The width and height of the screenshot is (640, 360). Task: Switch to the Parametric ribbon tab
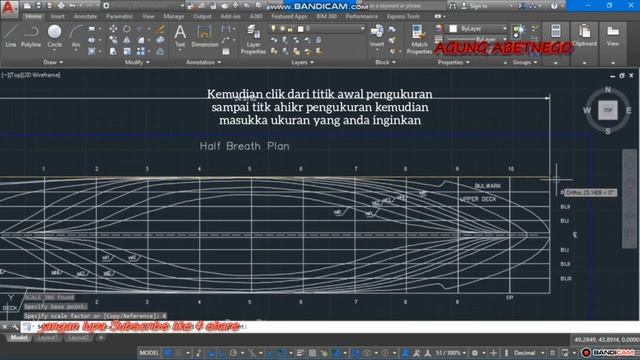click(x=119, y=16)
